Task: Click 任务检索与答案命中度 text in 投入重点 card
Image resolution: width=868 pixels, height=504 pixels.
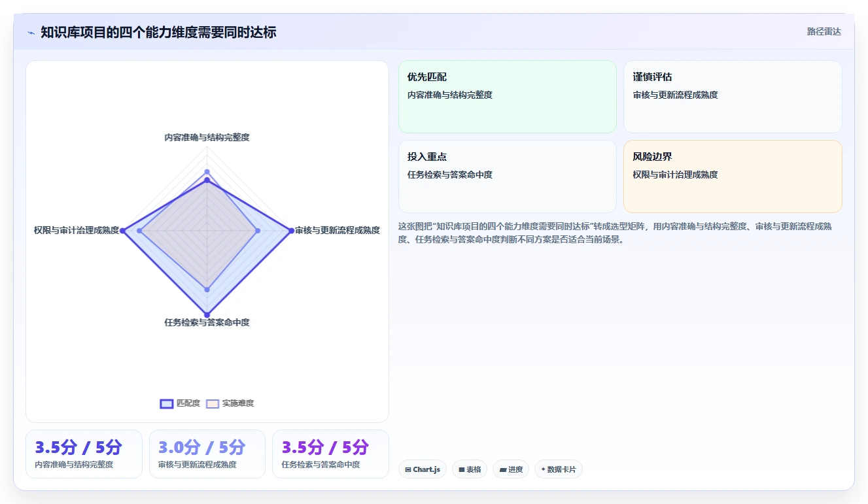Action: pyautogui.click(x=450, y=175)
